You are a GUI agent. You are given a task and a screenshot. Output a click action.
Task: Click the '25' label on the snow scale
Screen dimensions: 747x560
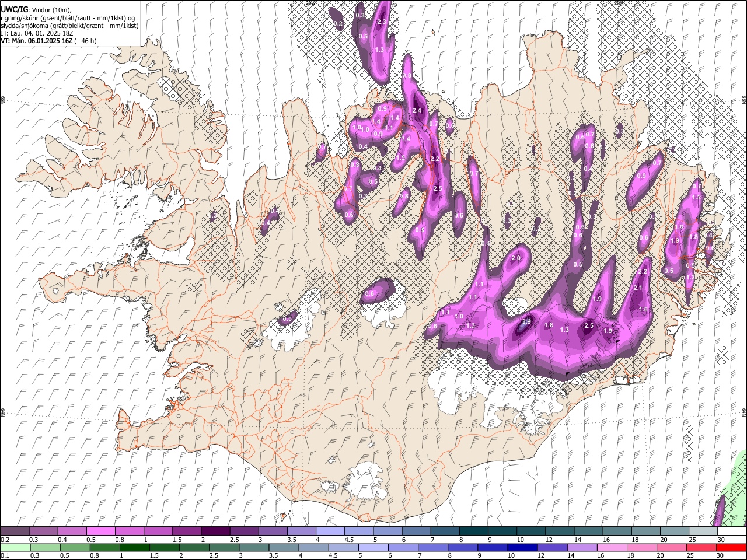tap(693, 540)
